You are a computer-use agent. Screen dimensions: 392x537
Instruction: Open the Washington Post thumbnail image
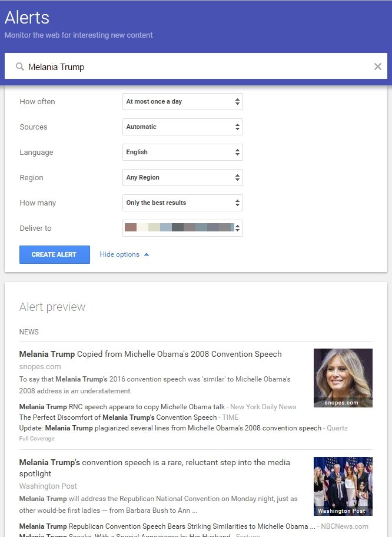343,486
